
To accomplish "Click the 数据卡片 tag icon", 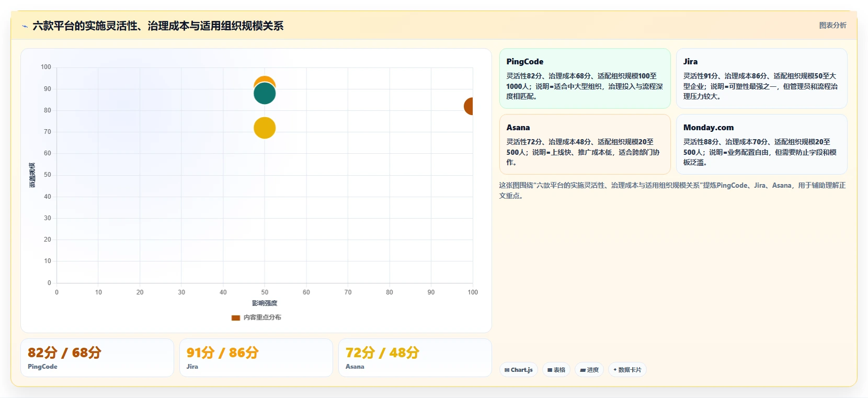I will (615, 370).
